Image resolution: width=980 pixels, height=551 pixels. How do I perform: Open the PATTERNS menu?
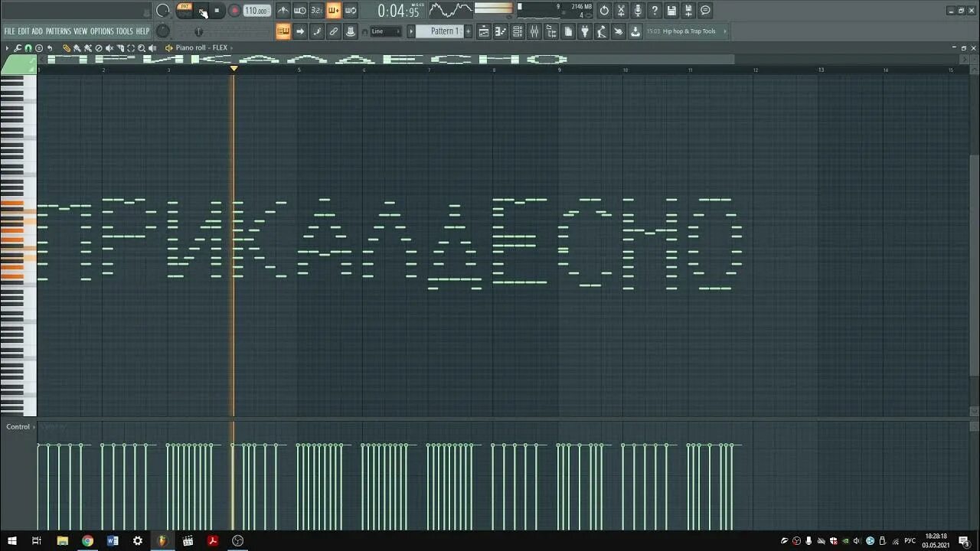point(58,31)
